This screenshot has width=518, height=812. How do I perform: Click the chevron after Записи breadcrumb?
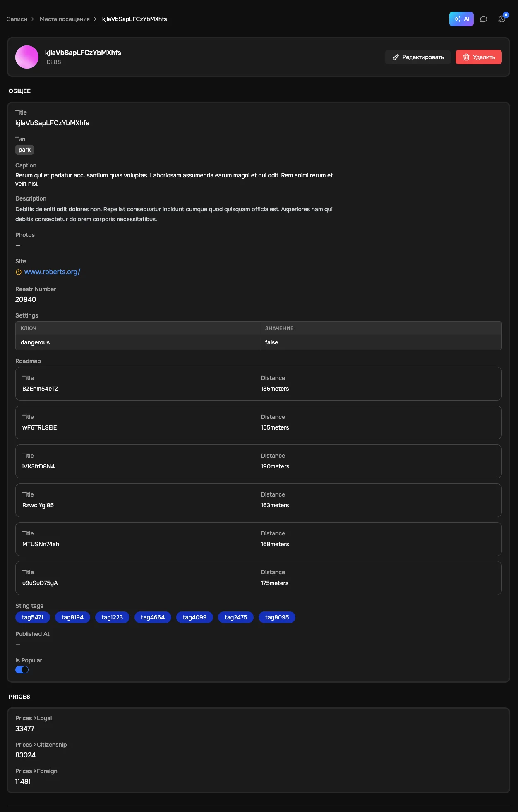pos(33,19)
